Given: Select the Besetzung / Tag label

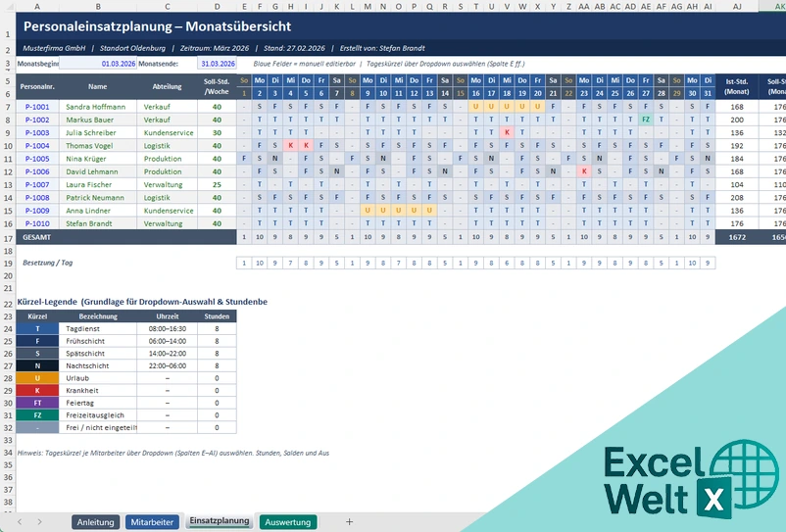Looking at the screenshot, I should 48,263.
